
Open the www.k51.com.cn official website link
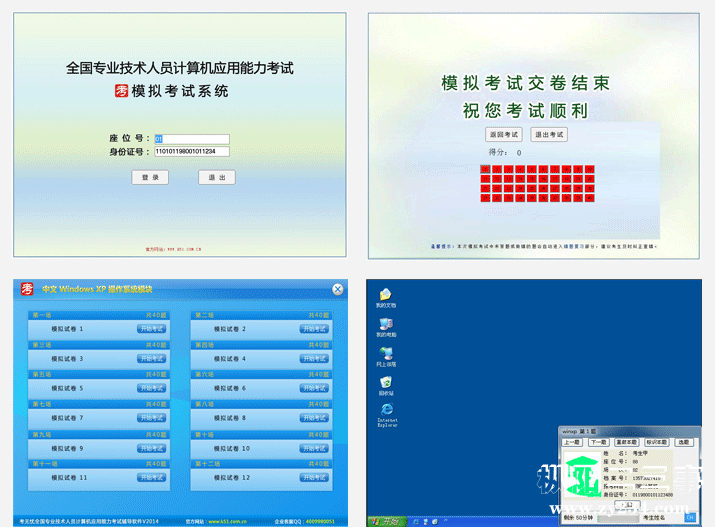(x=228, y=521)
